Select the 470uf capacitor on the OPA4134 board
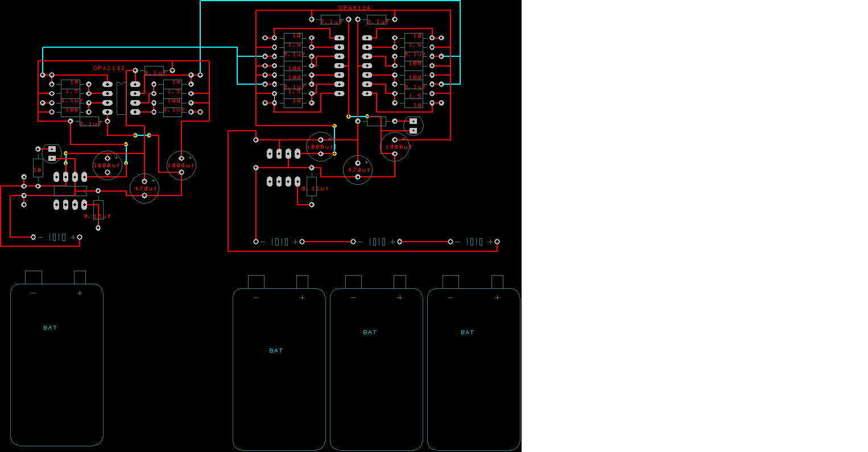 pos(357,169)
